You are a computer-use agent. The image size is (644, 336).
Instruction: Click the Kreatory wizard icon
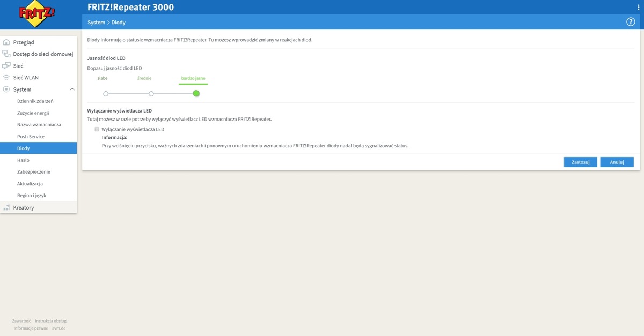pyautogui.click(x=6, y=207)
